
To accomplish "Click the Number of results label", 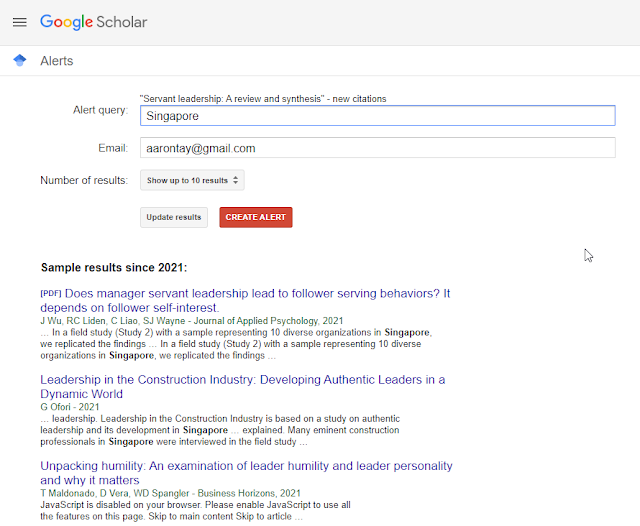I will tap(84, 180).
